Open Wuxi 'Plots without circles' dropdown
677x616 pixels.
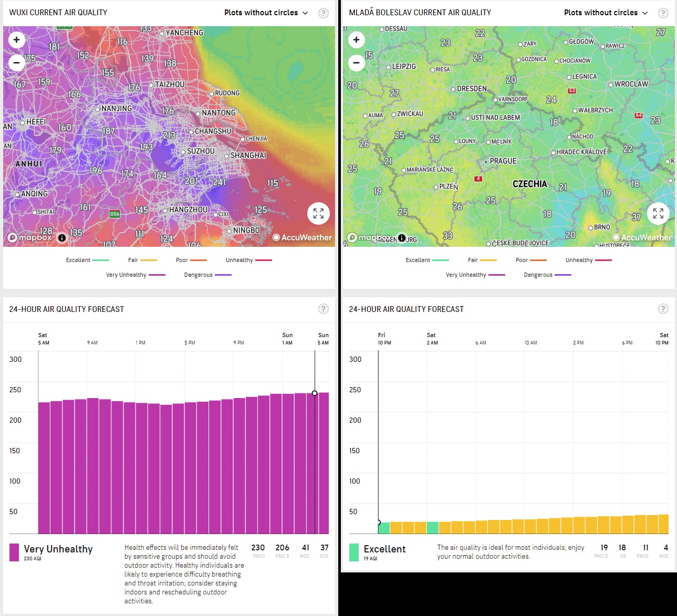(x=266, y=13)
